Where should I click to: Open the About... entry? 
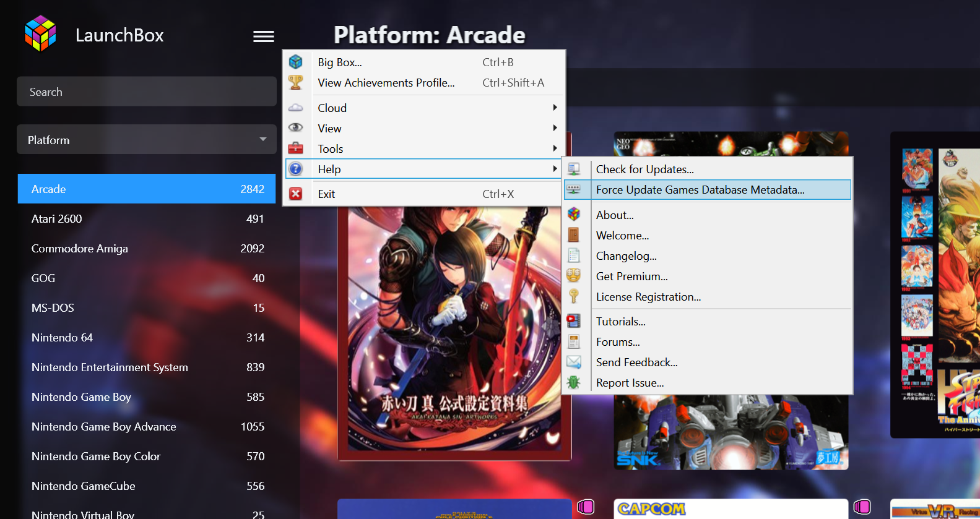click(x=708, y=215)
